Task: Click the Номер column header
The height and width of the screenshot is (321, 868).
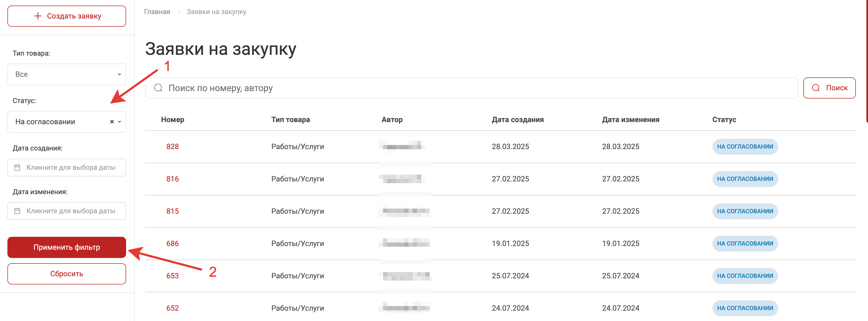Action: (172, 119)
